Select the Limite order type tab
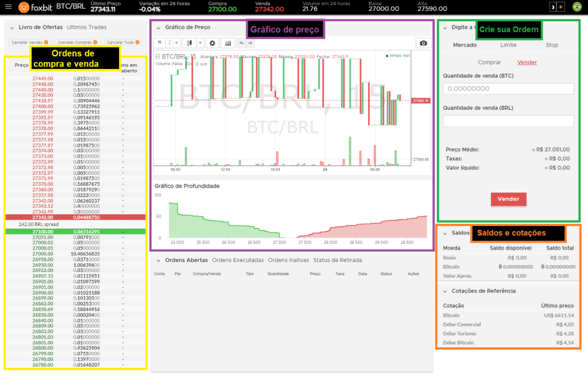Viewport: 588px width, 380px height. point(508,45)
